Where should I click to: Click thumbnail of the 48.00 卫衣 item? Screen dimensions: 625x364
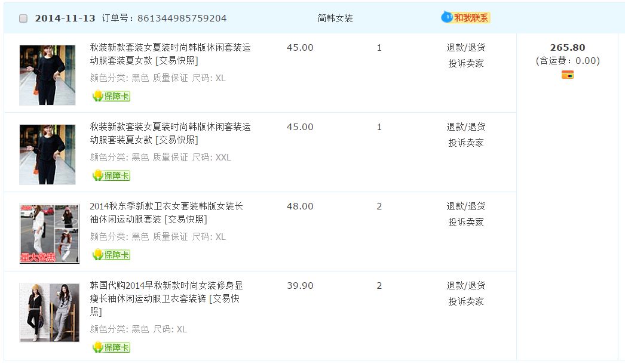coord(49,233)
